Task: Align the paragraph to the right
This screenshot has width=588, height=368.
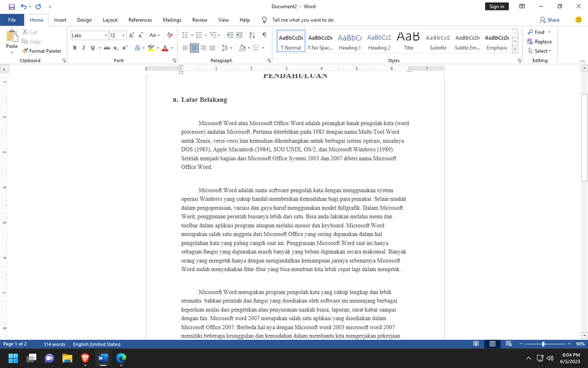Action: 203,48
